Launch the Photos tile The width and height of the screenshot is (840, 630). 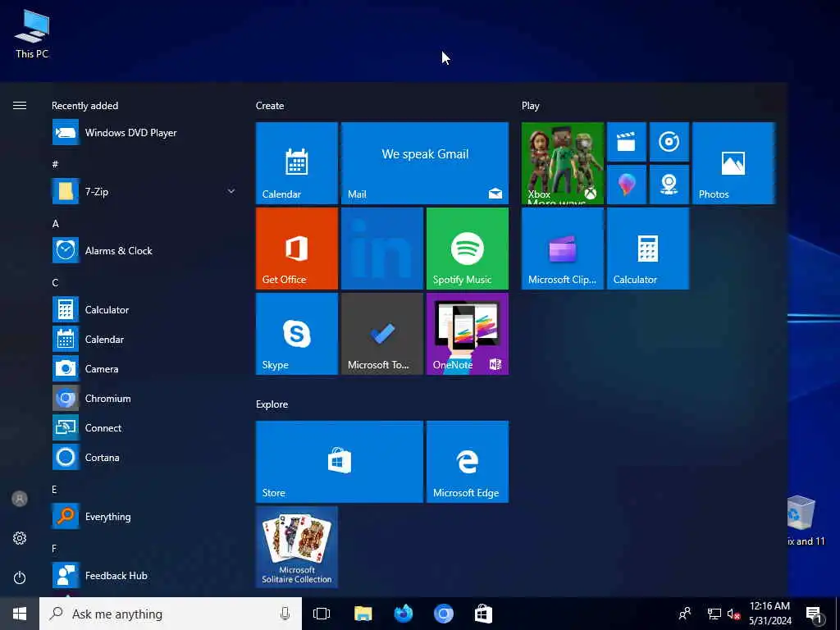pos(733,163)
